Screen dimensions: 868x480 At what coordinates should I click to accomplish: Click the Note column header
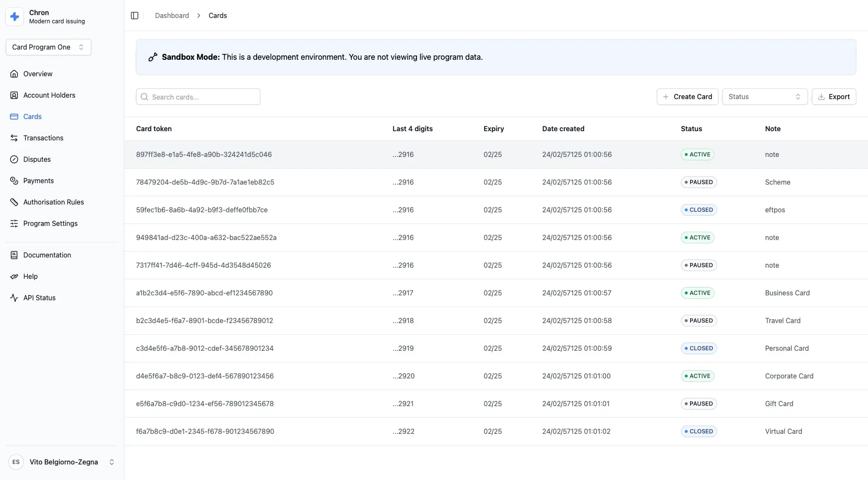[x=773, y=129]
